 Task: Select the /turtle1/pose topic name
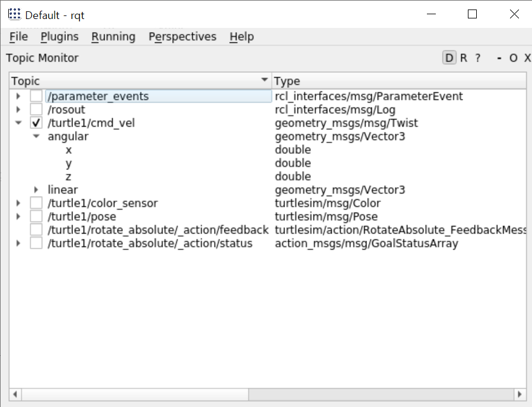pos(82,216)
